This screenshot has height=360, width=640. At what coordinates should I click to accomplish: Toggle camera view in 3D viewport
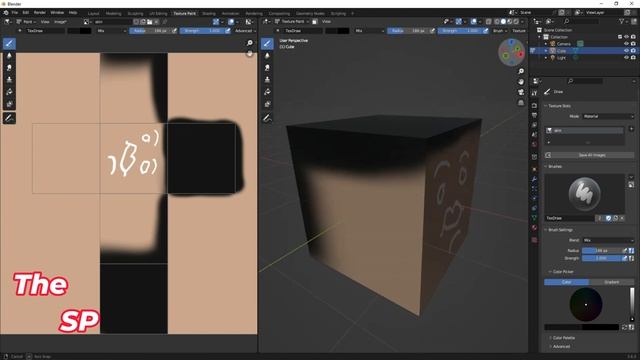tap(521, 93)
